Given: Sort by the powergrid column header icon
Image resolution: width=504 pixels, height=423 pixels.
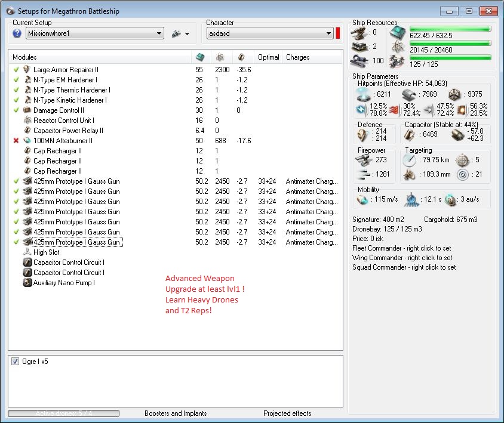Looking at the screenshot, I should (x=220, y=57).
